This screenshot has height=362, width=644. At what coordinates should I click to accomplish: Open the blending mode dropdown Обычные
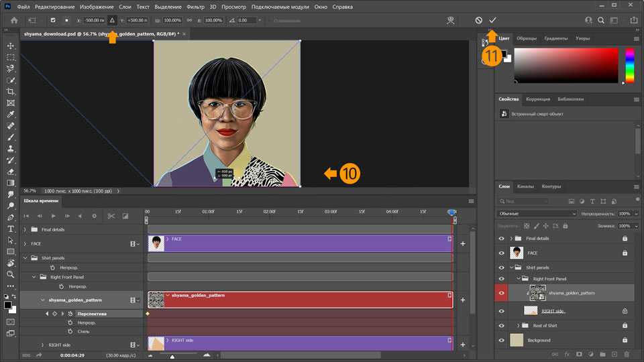536,213
